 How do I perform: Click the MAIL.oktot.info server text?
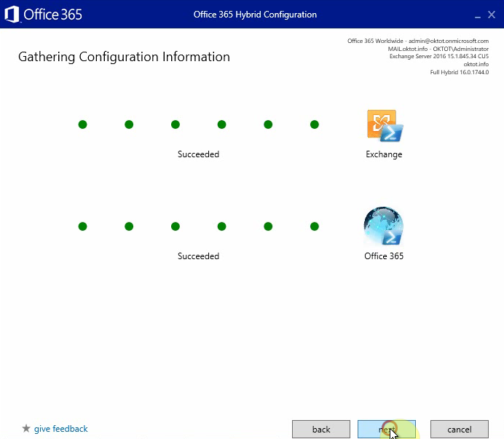[408, 49]
